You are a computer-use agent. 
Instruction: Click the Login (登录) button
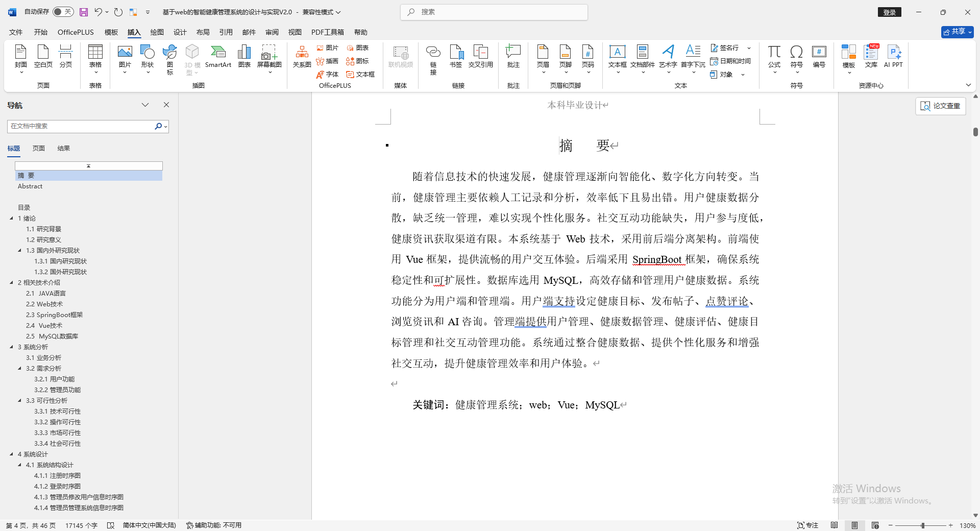point(890,12)
